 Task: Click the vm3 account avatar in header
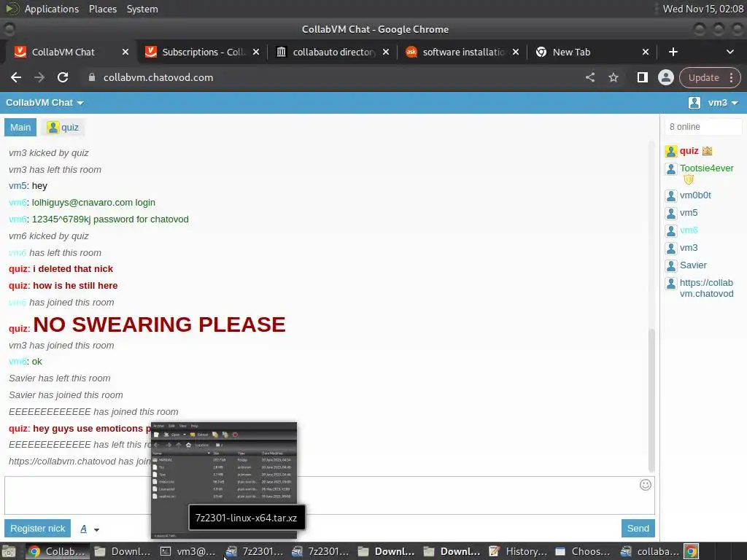point(694,103)
